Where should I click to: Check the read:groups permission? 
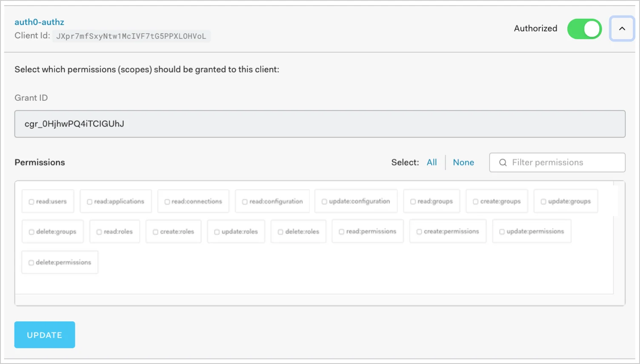click(x=413, y=202)
